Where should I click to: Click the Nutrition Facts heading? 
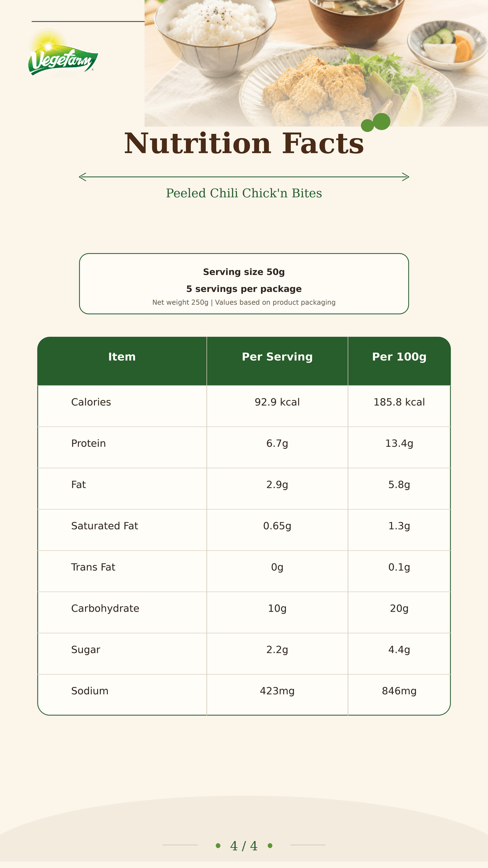pyautogui.click(x=244, y=144)
